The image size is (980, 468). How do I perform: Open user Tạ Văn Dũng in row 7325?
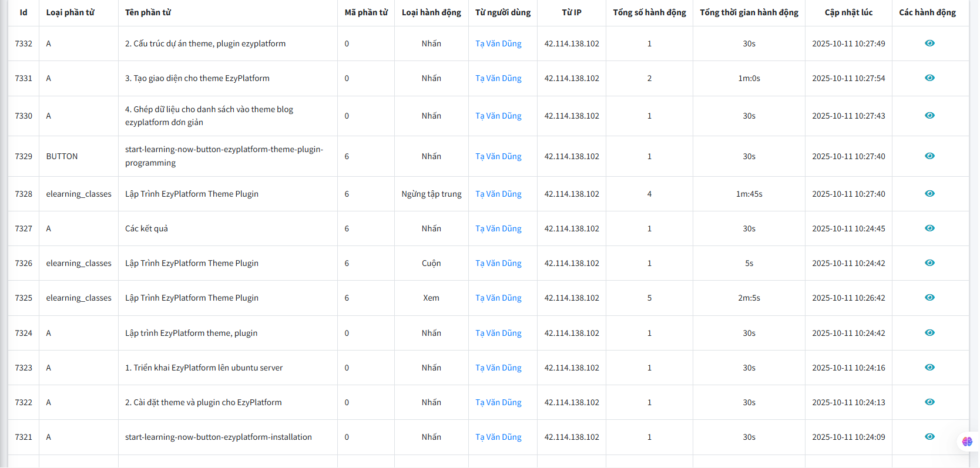coord(498,298)
